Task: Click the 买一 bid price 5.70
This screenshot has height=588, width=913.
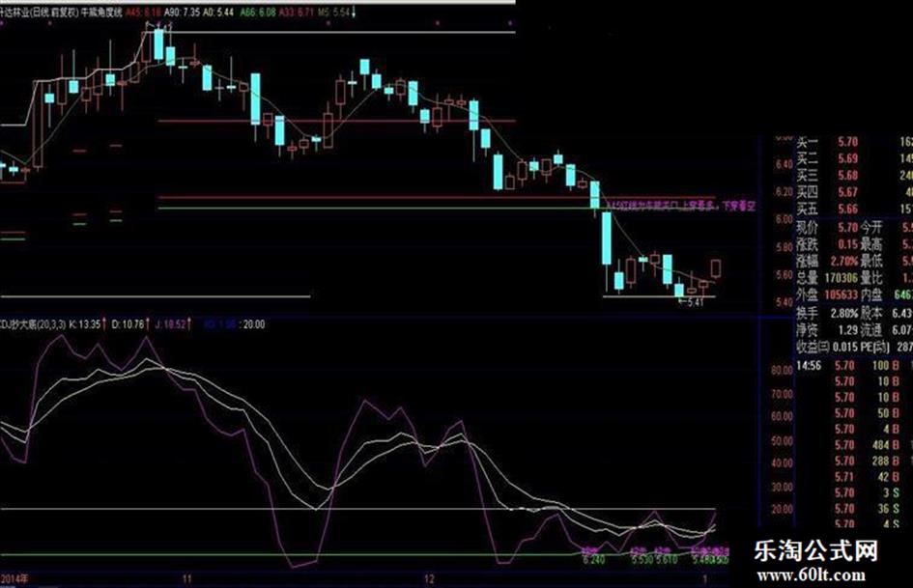Action: coord(847,142)
